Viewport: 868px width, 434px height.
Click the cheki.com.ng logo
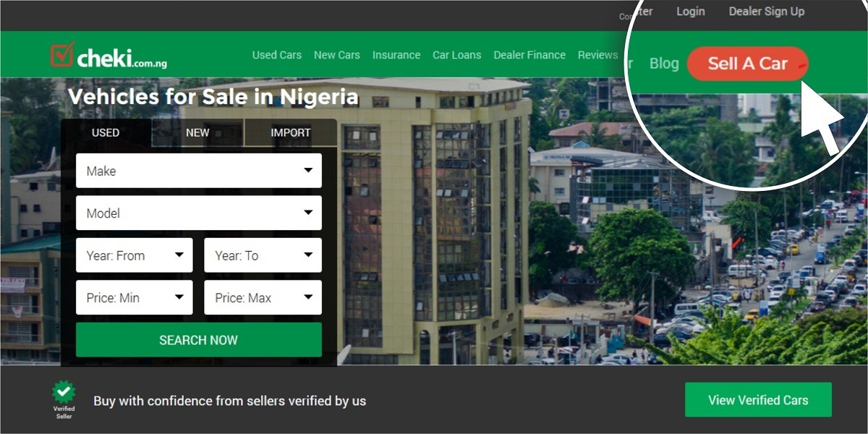point(109,56)
